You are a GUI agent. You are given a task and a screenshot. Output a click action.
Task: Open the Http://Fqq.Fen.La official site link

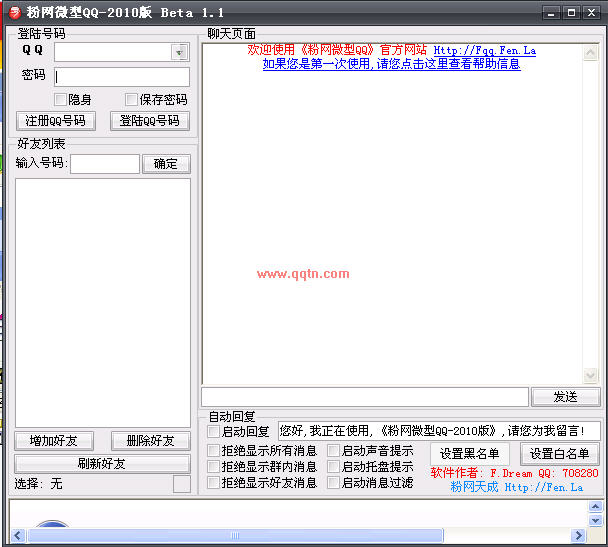[x=485, y=50]
